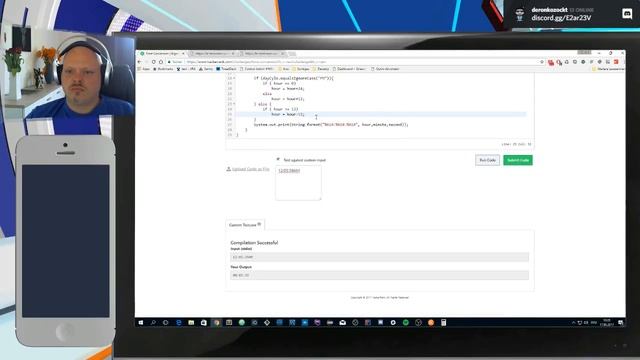Click the Input (stdin) value field

tap(379, 257)
